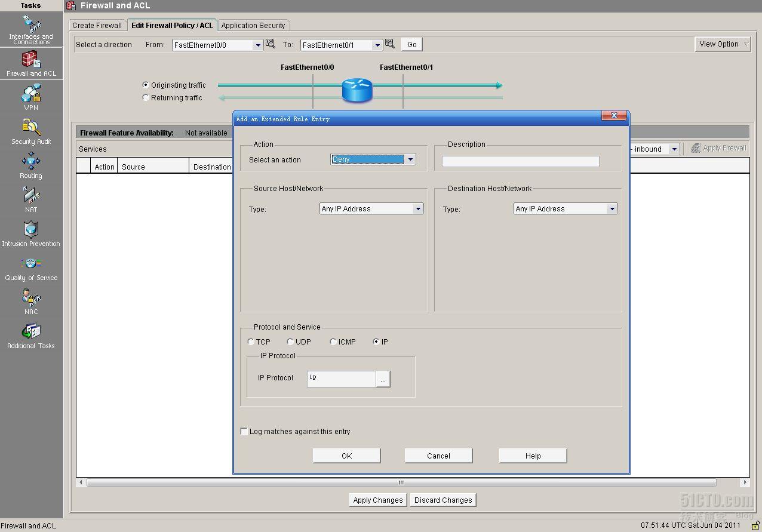This screenshot has width=762, height=532.
Task: Enable Log matches against this entry
Action: point(244,431)
